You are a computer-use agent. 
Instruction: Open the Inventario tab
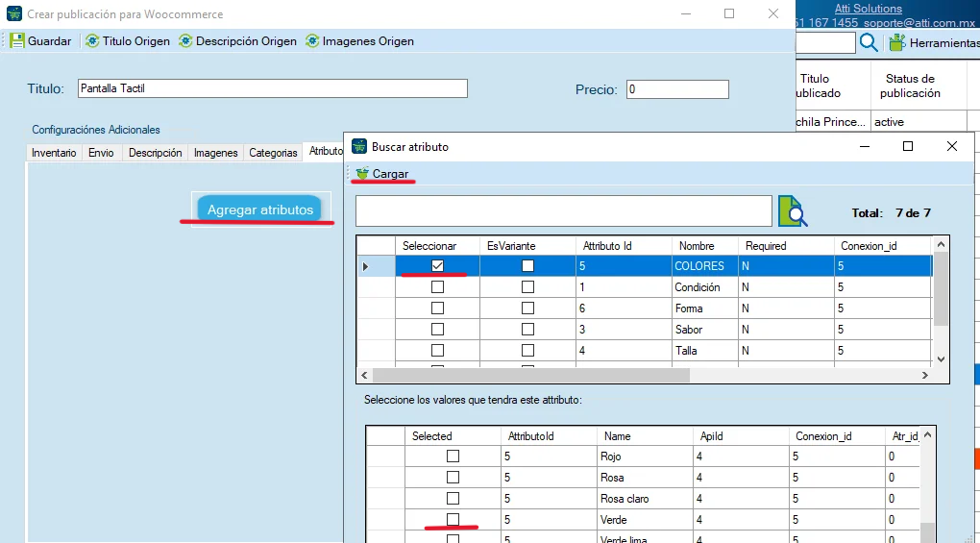click(x=54, y=153)
